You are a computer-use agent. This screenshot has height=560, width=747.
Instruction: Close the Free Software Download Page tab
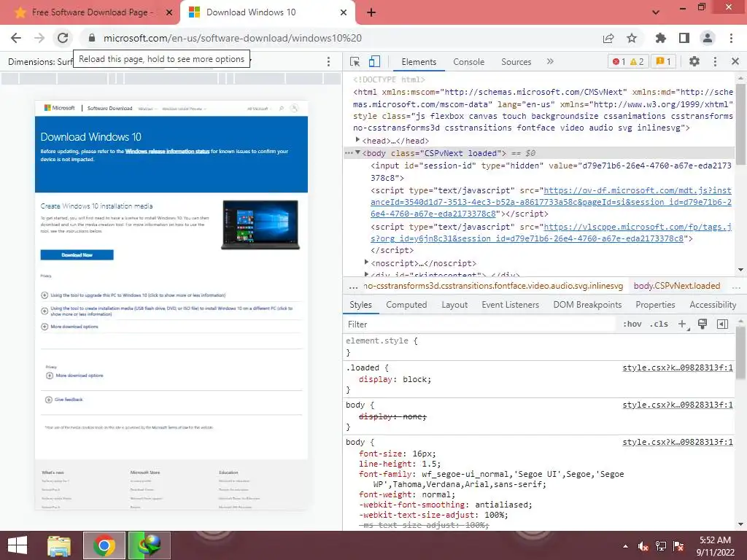coord(169,13)
